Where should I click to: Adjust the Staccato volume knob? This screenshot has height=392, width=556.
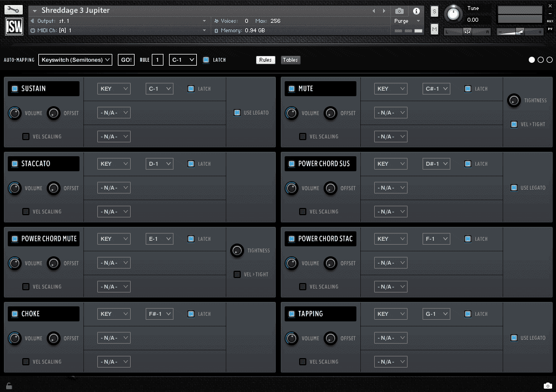pyautogui.click(x=15, y=188)
